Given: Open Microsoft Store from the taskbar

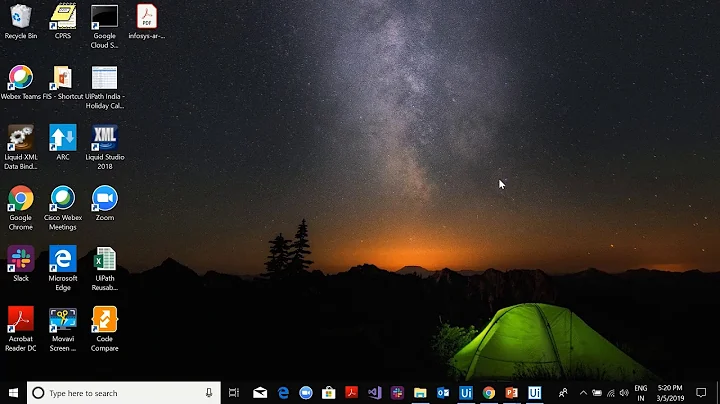Looking at the screenshot, I should [x=329, y=393].
